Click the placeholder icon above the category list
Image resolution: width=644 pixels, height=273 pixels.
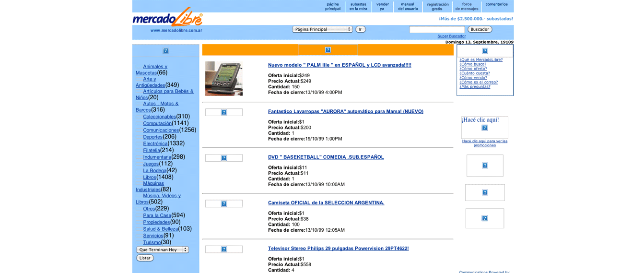pyautogui.click(x=165, y=51)
